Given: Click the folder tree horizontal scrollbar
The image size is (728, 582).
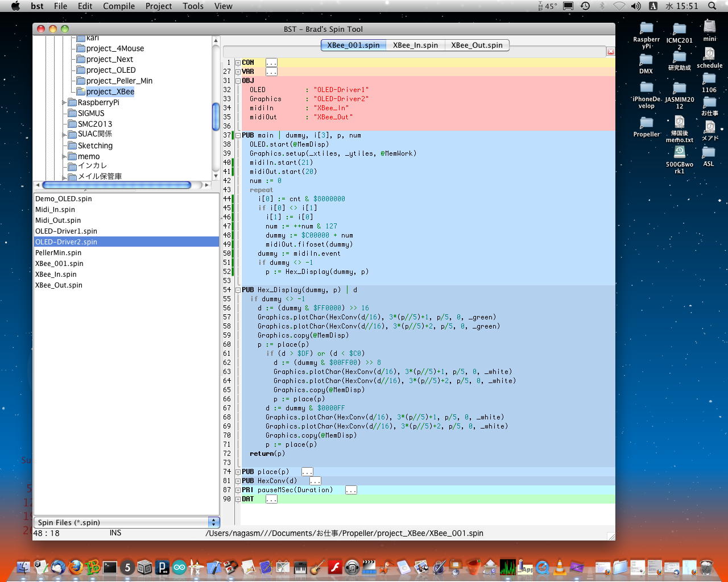Looking at the screenshot, I should 117,185.
